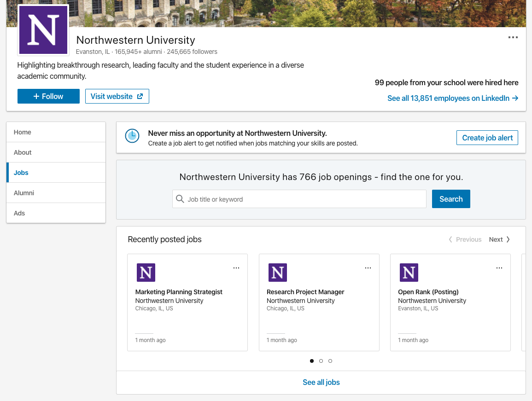Click the 'Recently posted jobs' heading

164,239
